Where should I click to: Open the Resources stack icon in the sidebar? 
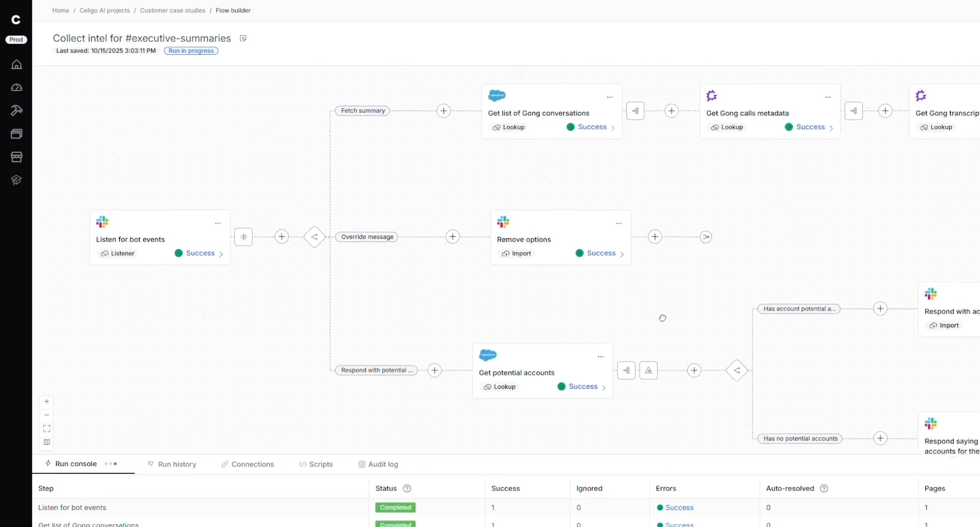point(16,134)
